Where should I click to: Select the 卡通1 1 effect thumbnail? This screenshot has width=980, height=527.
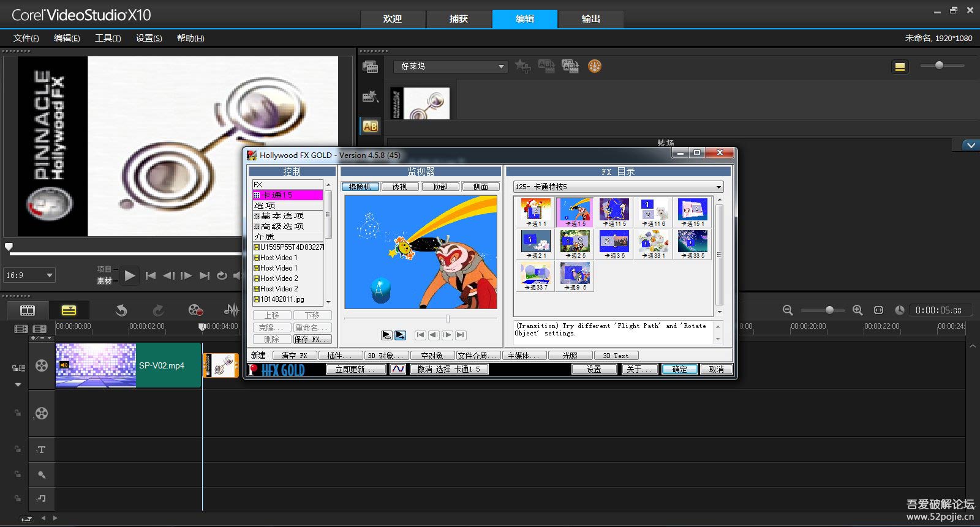point(536,212)
